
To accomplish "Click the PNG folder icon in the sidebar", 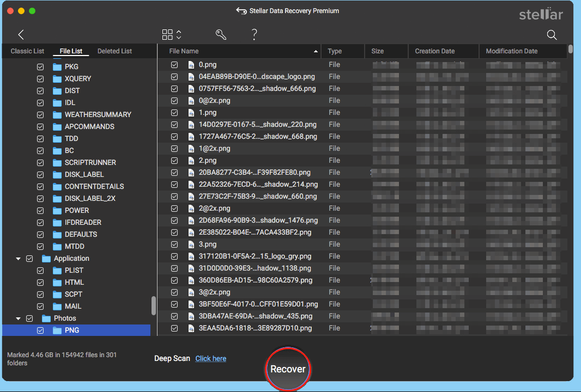I will pyautogui.click(x=58, y=330).
